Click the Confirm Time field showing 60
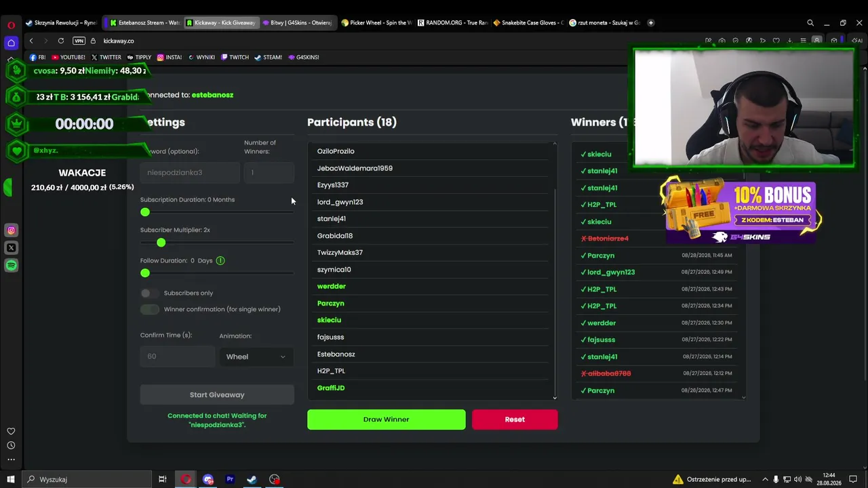 click(x=178, y=357)
